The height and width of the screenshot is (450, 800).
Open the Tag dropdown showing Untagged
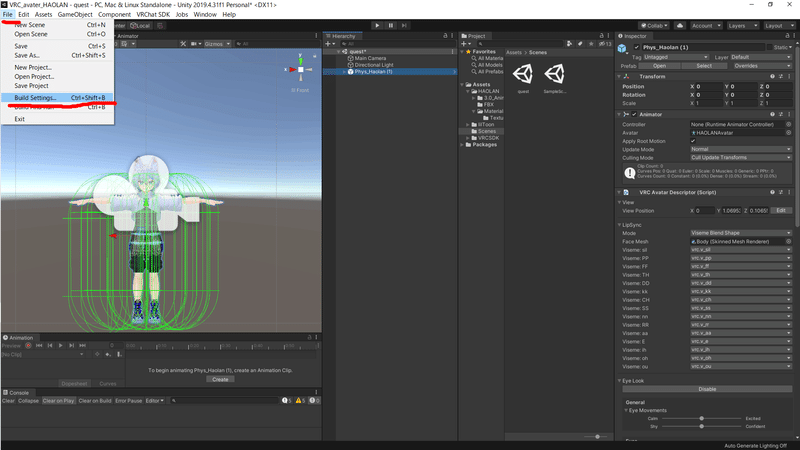pyautogui.click(x=675, y=57)
